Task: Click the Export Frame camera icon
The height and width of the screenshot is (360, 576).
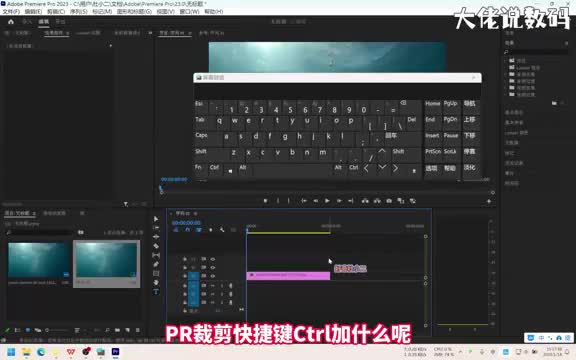Action: pos(389,201)
